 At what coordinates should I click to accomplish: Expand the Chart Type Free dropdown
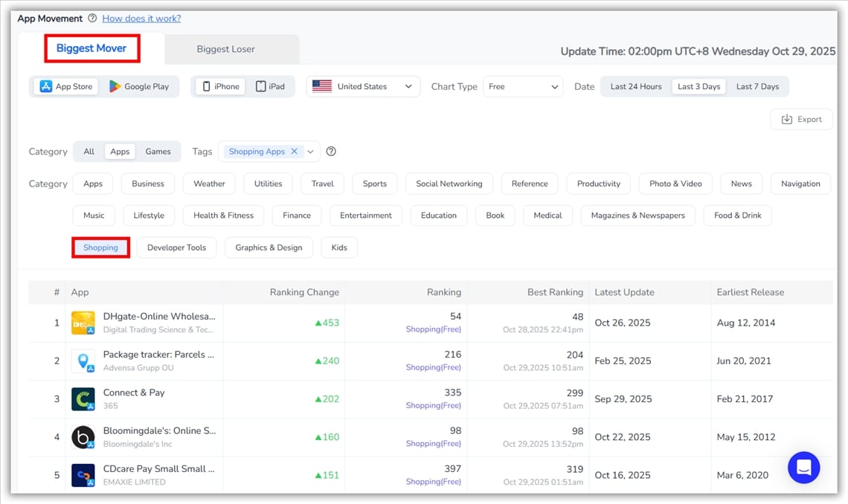point(523,87)
